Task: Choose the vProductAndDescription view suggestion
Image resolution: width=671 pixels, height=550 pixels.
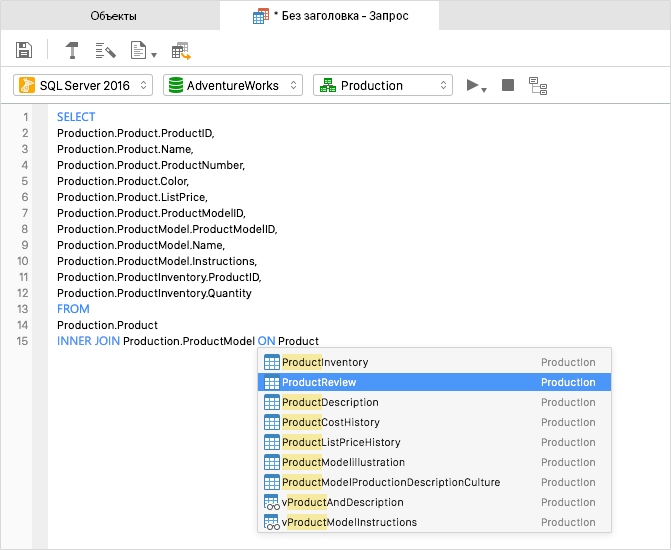Action: 434,502
